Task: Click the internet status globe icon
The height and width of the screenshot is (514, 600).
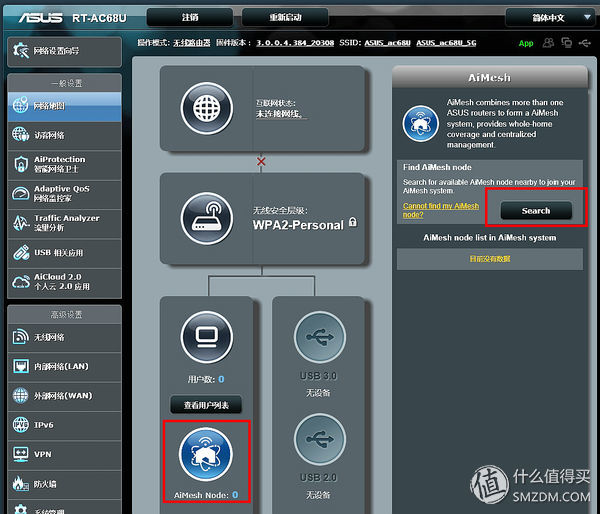Action: pyautogui.click(x=207, y=108)
